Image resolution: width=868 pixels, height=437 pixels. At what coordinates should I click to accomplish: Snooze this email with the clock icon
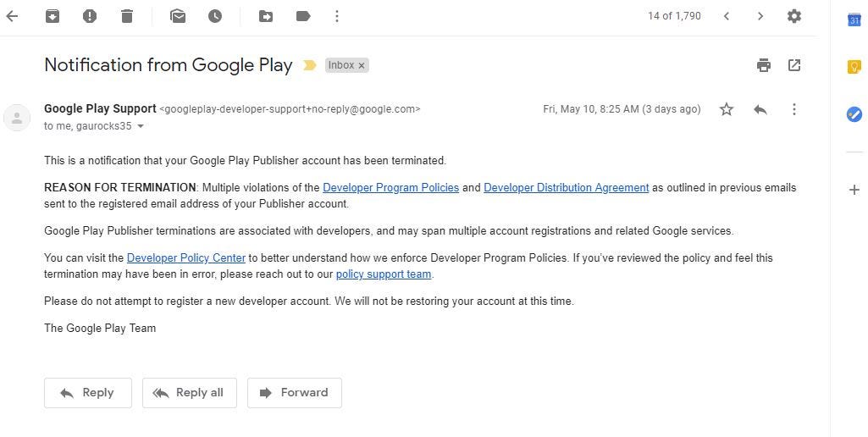215,16
